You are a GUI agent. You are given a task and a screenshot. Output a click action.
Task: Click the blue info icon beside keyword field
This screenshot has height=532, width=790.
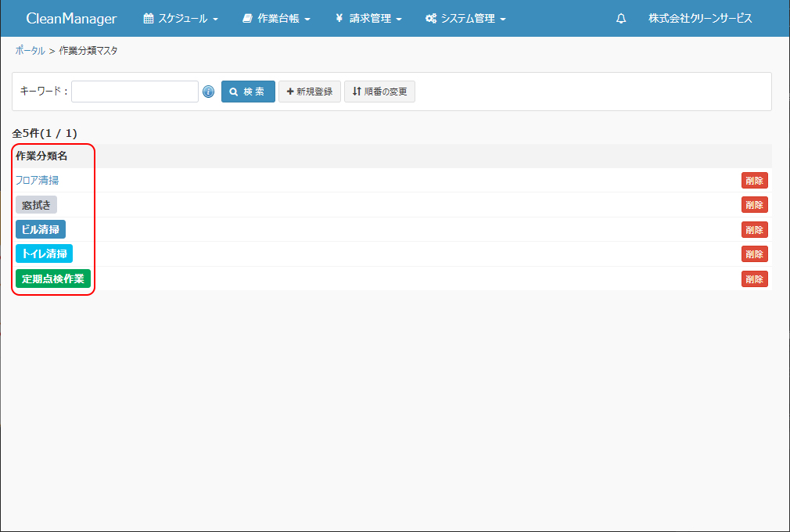point(208,92)
